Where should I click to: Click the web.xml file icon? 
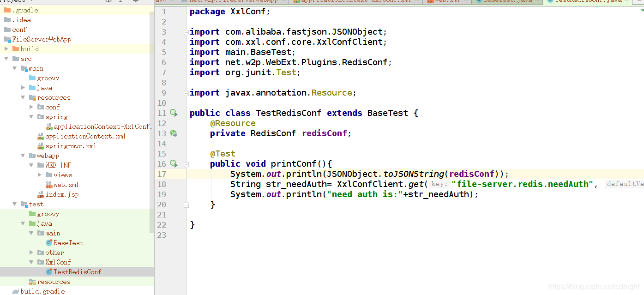click(x=49, y=185)
